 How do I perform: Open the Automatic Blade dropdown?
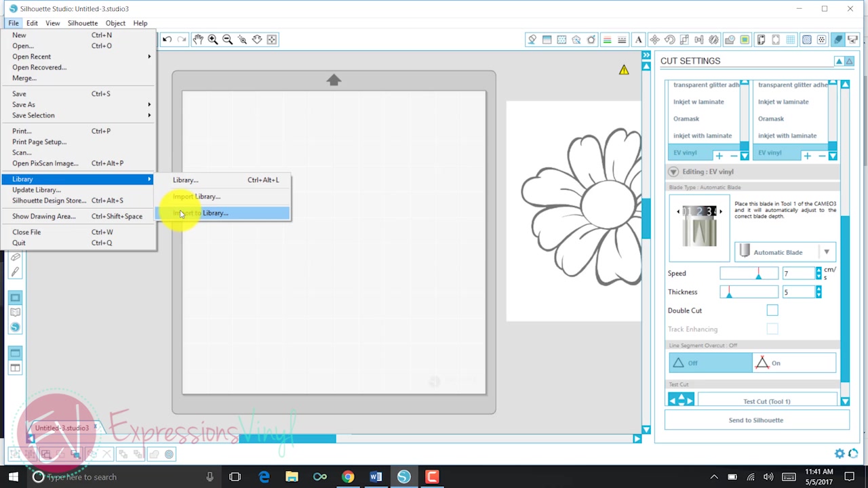pyautogui.click(x=785, y=252)
